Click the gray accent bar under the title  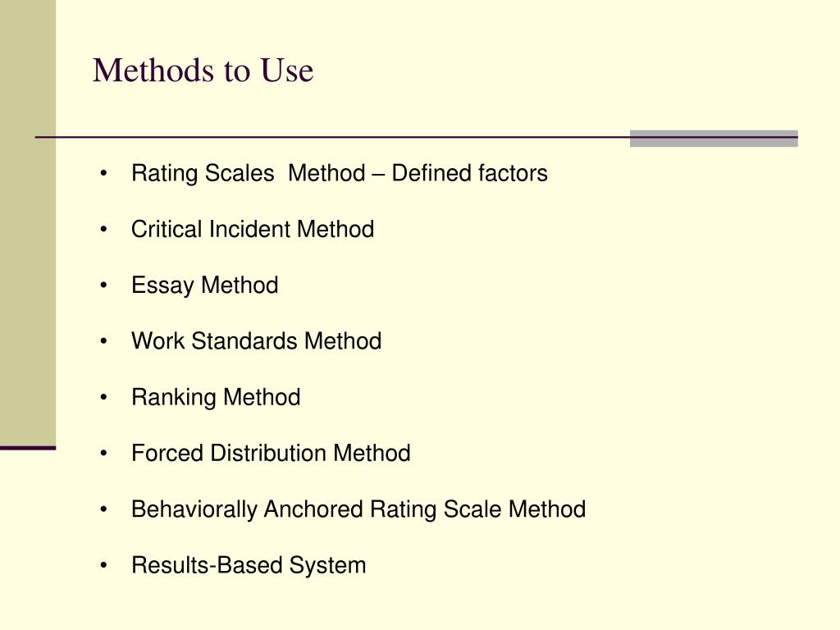(x=713, y=139)
